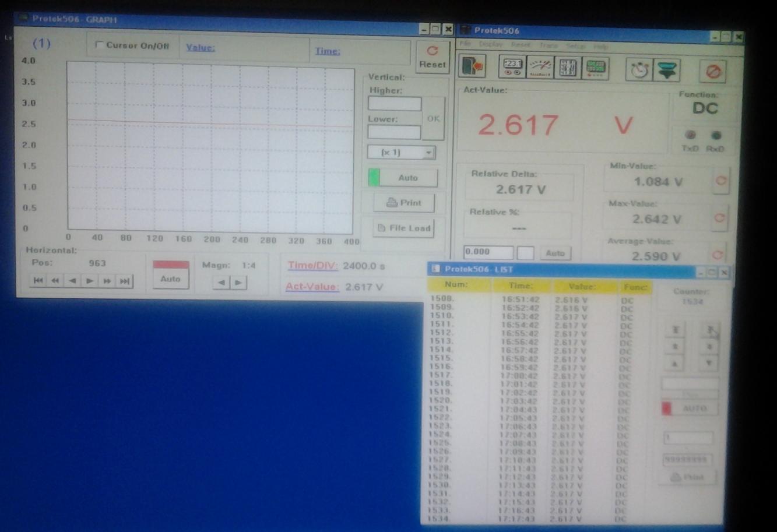Viewport: 777px width, 532px height.
Task: Click the small empty box beside the 0.000 field
Action: [525, 253]
